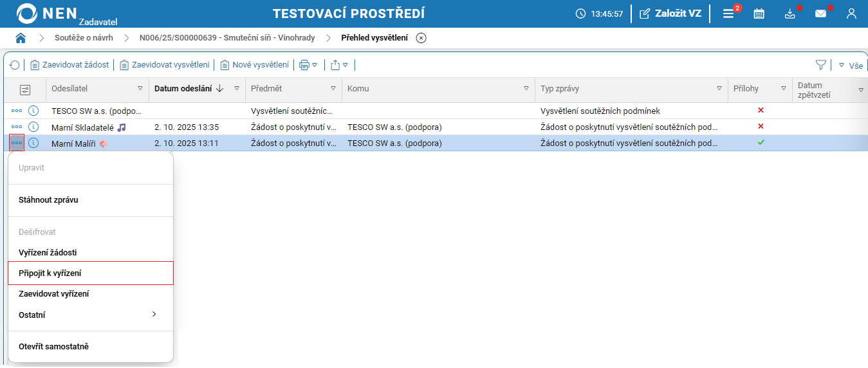Click the Nové vysvětlení button

click(x=255, y=65)
